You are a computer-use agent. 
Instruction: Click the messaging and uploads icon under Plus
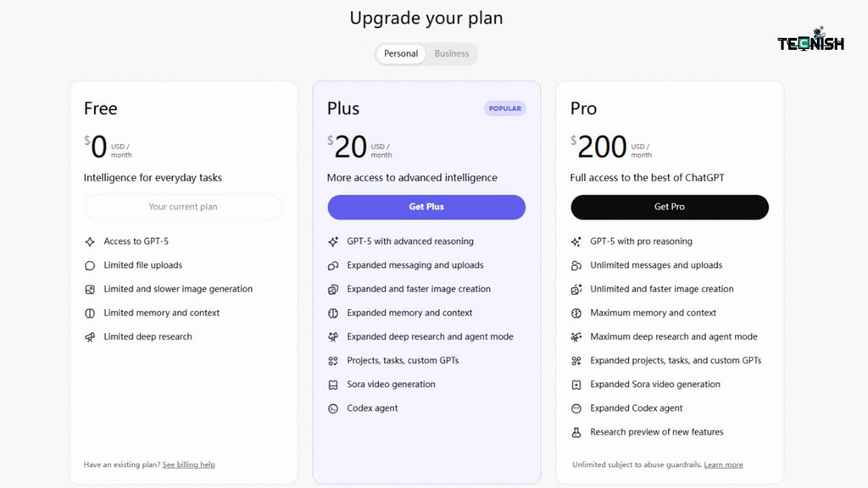coord(333,265)
